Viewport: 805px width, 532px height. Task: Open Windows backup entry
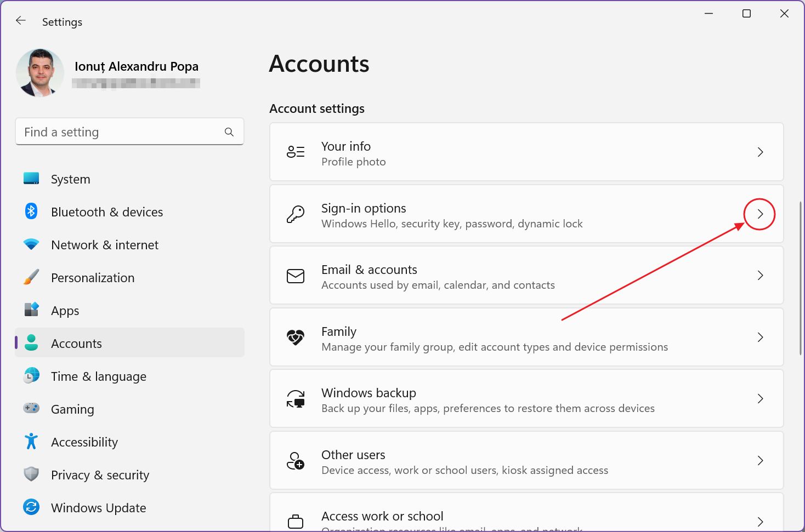526,399
